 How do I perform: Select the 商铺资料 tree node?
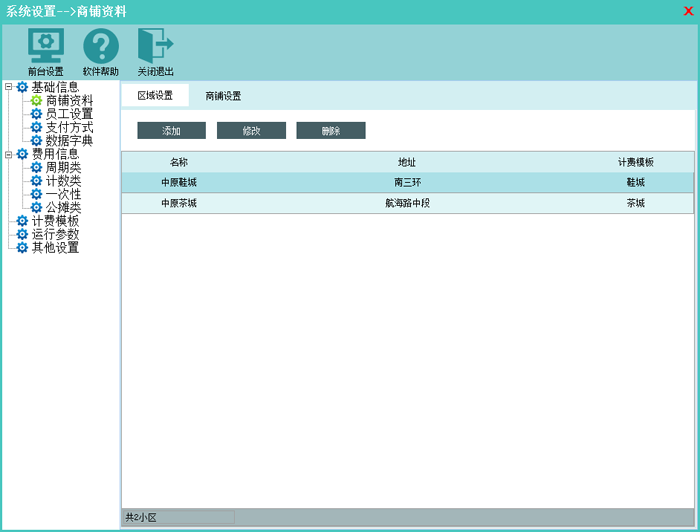click(69, 101)
